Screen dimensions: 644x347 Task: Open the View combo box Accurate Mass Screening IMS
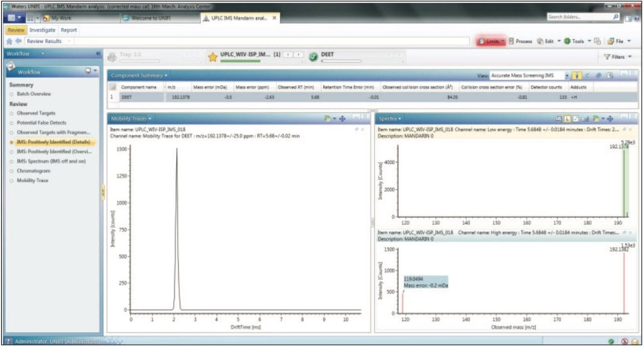(x=529, y=75)
